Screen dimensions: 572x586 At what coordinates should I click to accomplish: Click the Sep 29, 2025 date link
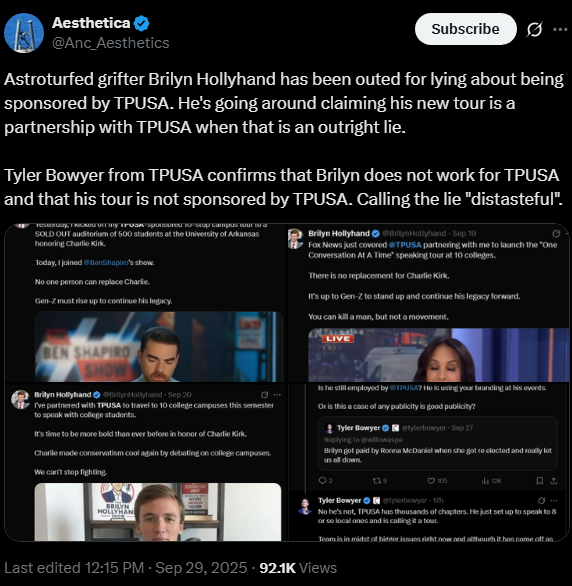[x=201, y=568]
